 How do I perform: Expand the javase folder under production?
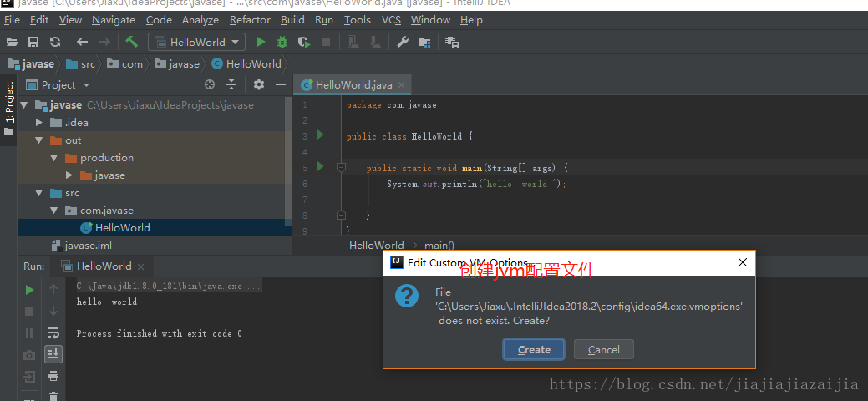[69, 175]
